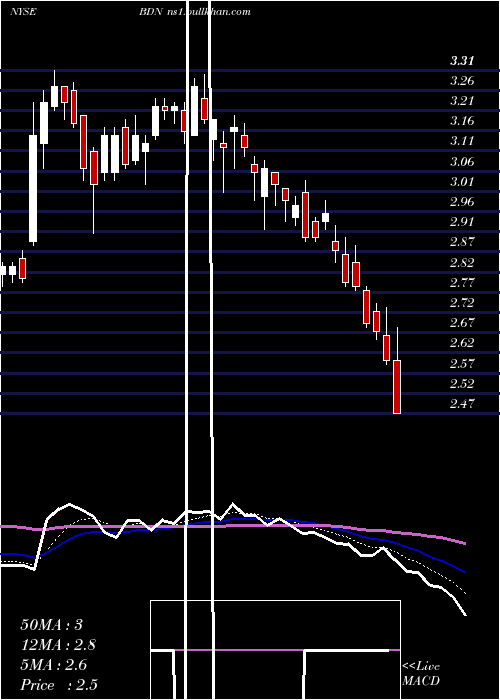Click the 2.72 price axis label

pos(462,303)
